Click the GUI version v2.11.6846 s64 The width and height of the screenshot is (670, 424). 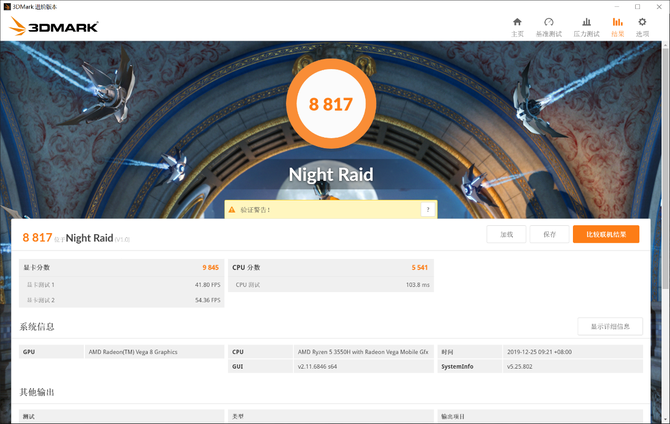317,366
